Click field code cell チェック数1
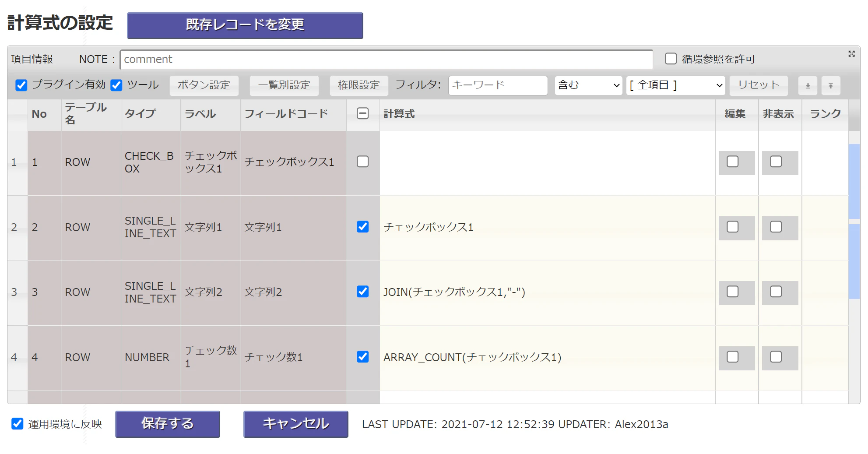The height and width of the screenshot is (454, 868). (293, 358)
